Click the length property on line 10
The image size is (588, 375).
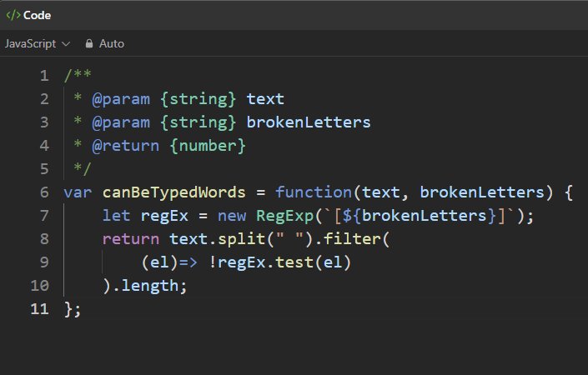coord(150,286)
